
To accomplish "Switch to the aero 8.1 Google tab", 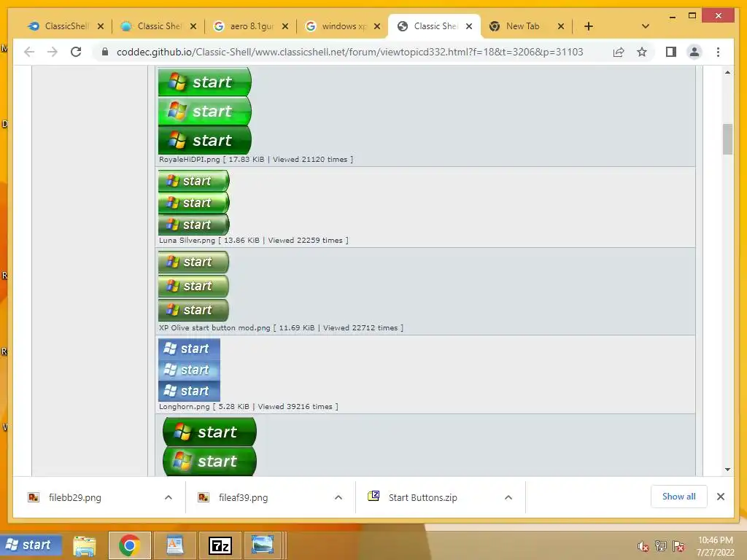I will click(x=245, y=26).
